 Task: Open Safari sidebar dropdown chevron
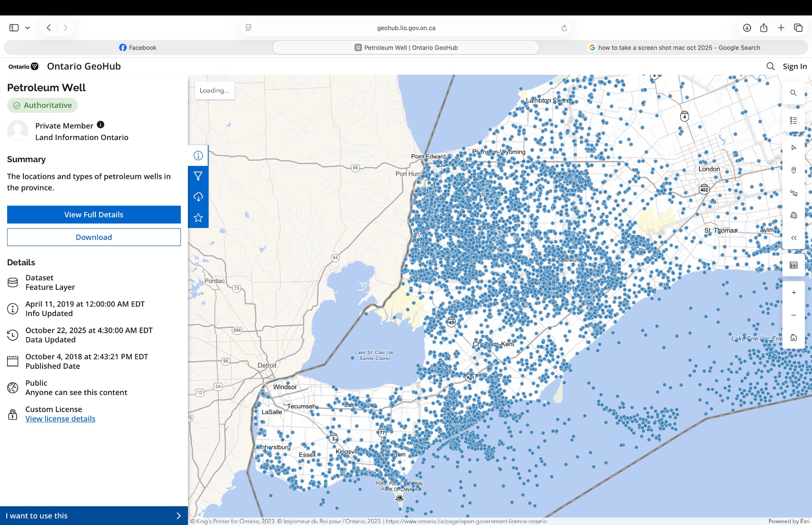[27, 28]
